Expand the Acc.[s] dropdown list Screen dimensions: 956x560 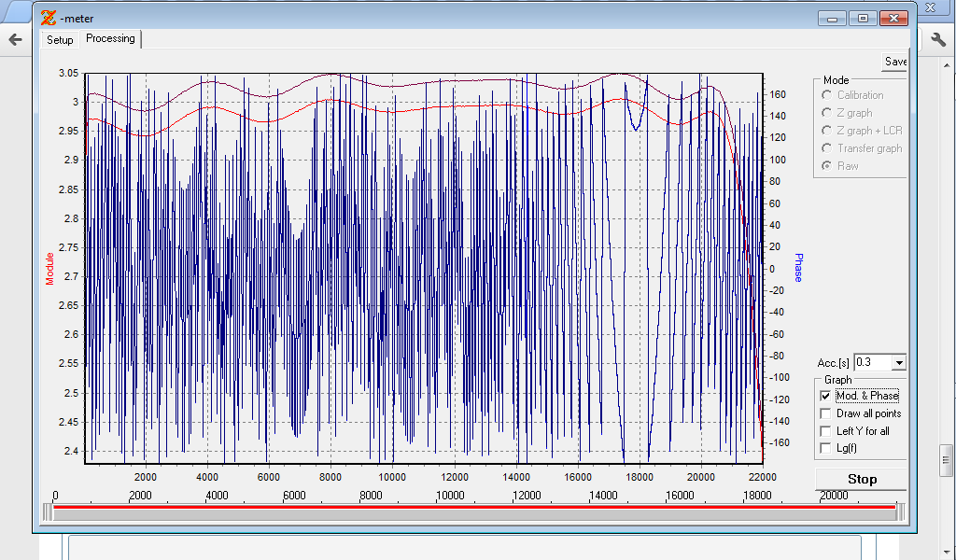point(899,362)
